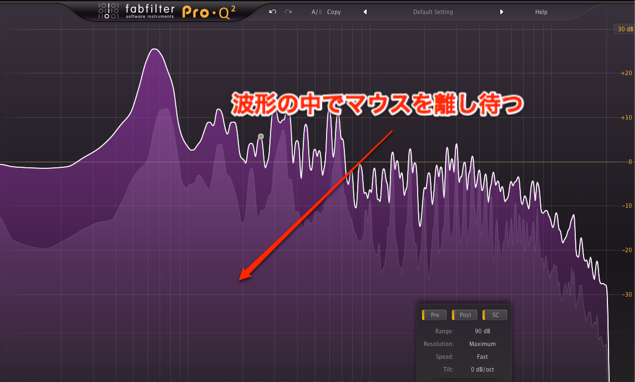The height and width of the screenshot is (382, 635).
Task: Open the 30 dB display range selector
Action: pos(625,29)
